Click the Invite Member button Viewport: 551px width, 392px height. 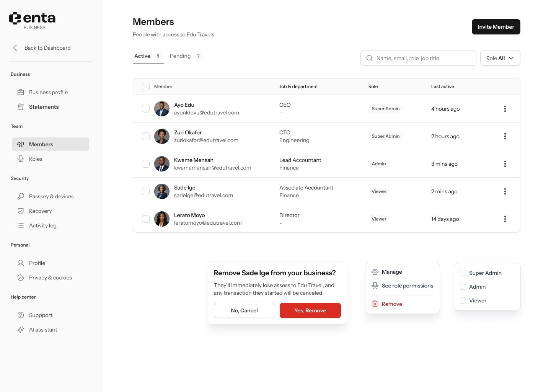tap(496, 27)
